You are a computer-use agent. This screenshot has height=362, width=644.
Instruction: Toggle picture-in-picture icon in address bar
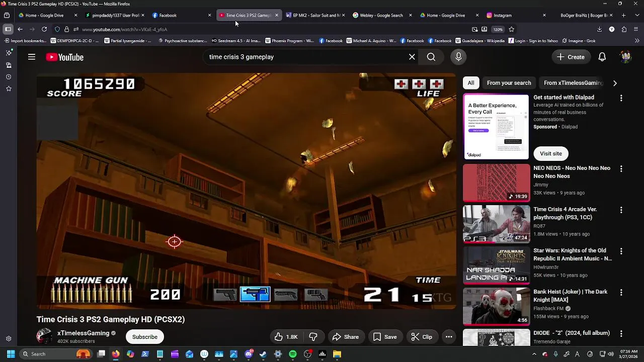(475, 29)
